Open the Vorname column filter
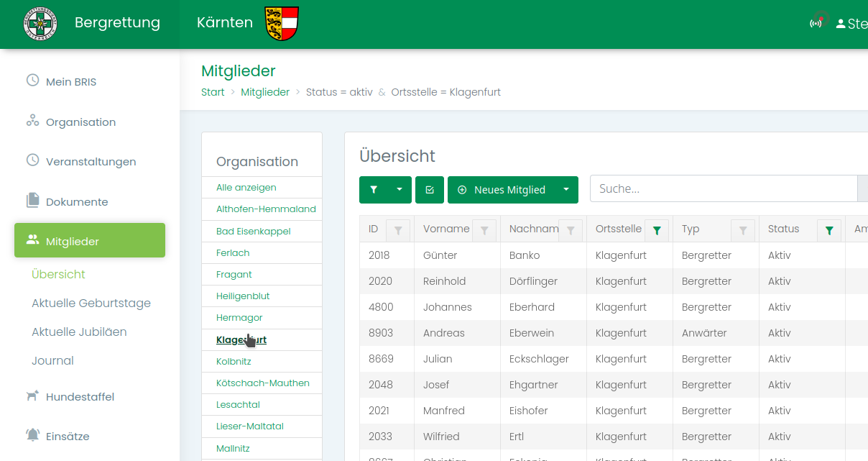Image resolution: width=868 pixels, height=461 pixels. click(x=484, y=230)
